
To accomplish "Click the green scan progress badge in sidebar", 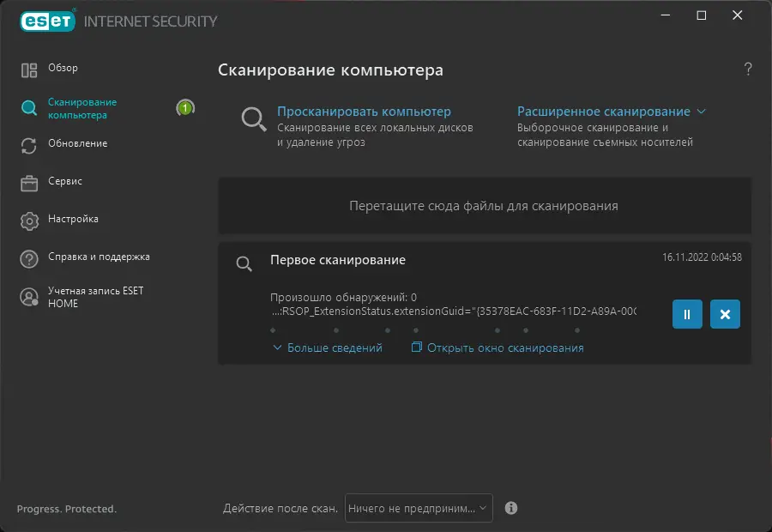I will tap(185, 108).
